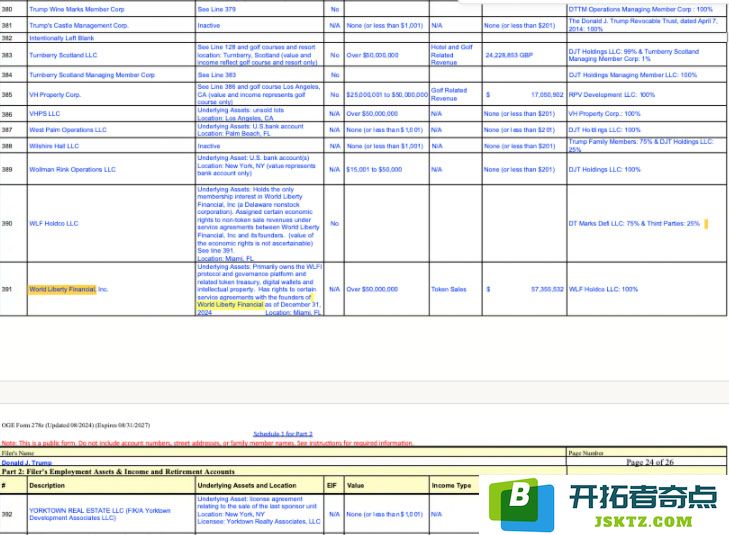Select 'Page 24 of 26' page number text
Image resolution: width=729 pixels, height=535 pixels.
(x=650, y=462)
